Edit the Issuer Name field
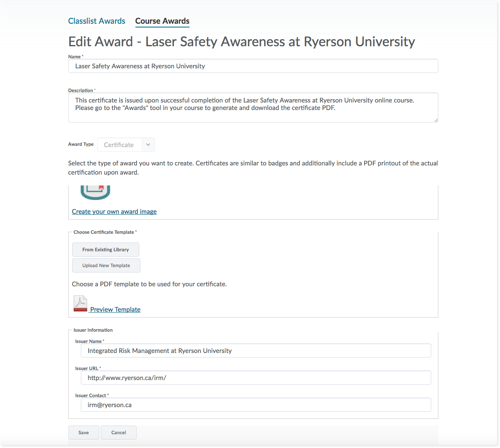500x448 pixels. (x=256, y=351)
